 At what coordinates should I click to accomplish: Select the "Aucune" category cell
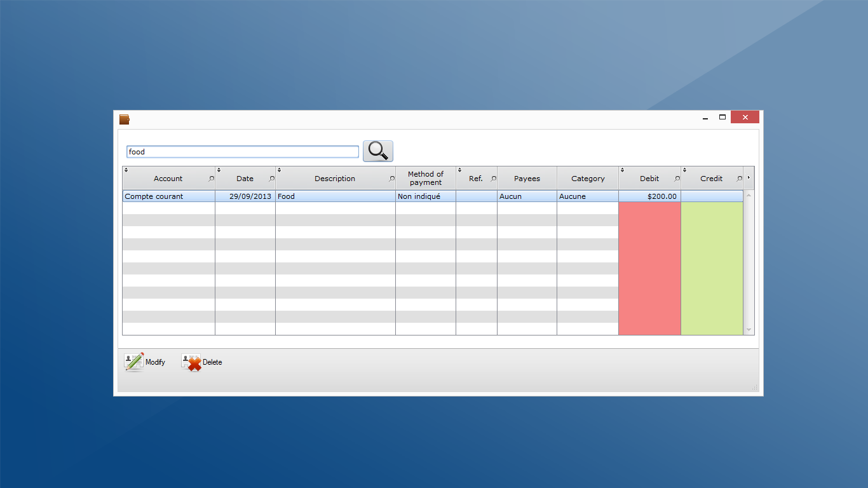pos(588,196)
